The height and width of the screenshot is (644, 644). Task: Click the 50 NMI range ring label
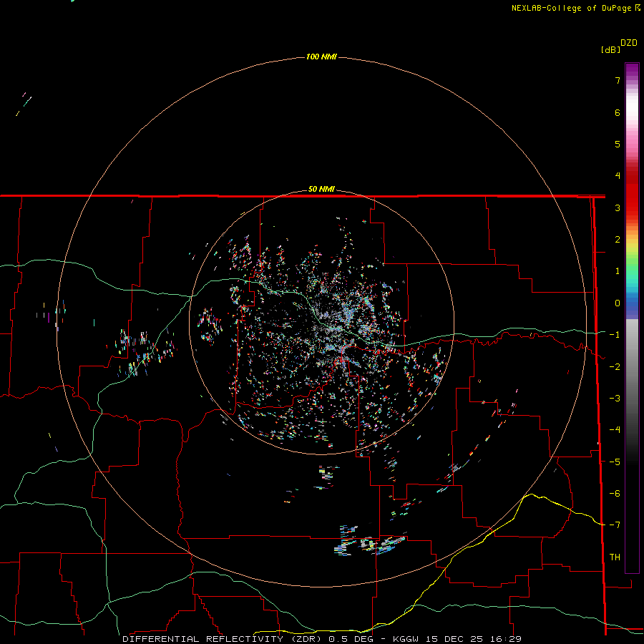point(321,189)
